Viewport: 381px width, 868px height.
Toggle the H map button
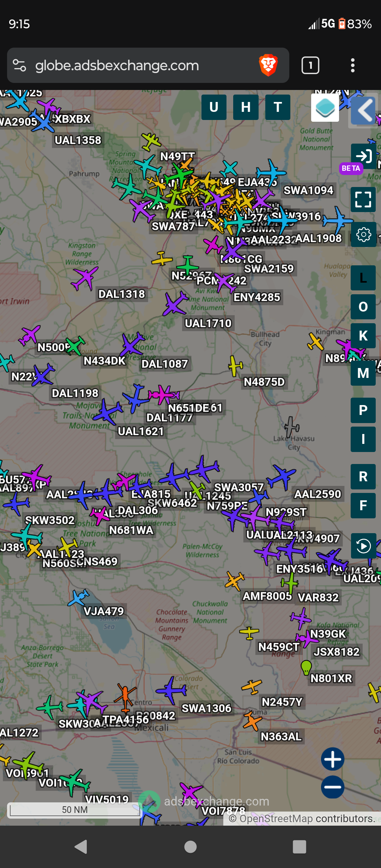[246, 107]
